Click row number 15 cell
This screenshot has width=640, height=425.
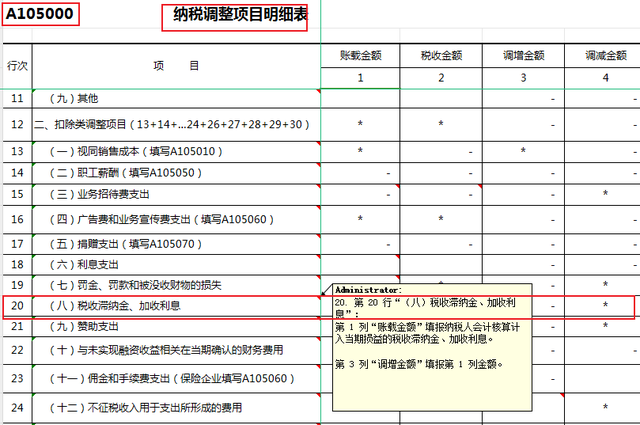17,194
